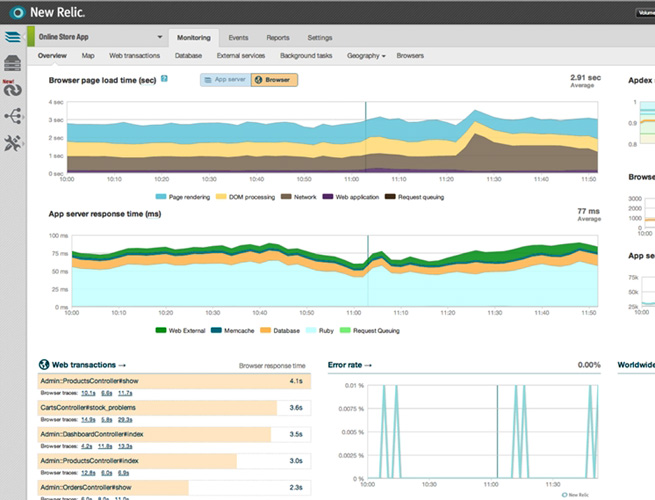Open the Applications stack icon in the sidebar
Screen dimensions: 655x500
tap(13, 37)
